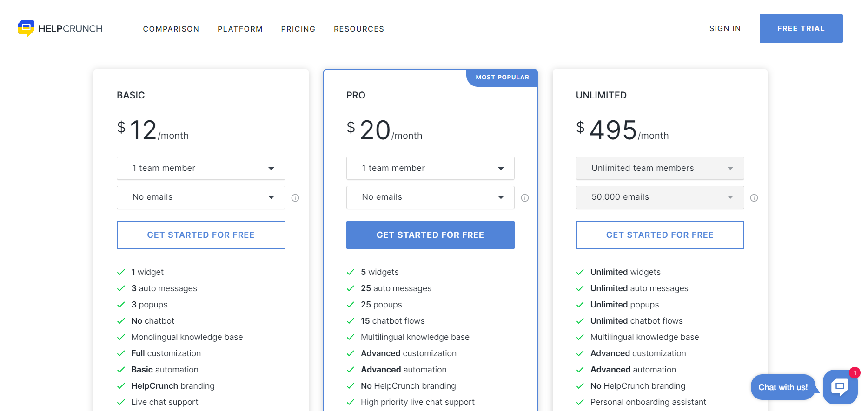The height and width of the screenshot is (411, 868).
Task: Click 'High priority live chat support'
Action: pos(417,402)
